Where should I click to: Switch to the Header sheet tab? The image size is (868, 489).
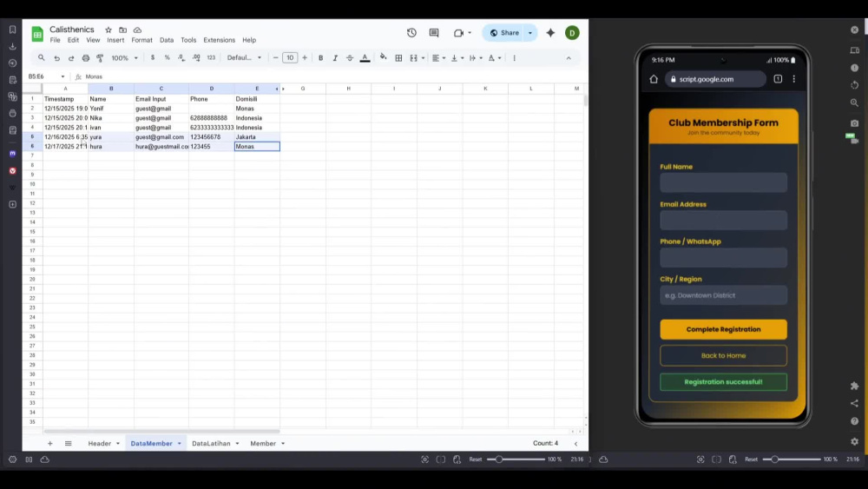(x=100, y=444)
